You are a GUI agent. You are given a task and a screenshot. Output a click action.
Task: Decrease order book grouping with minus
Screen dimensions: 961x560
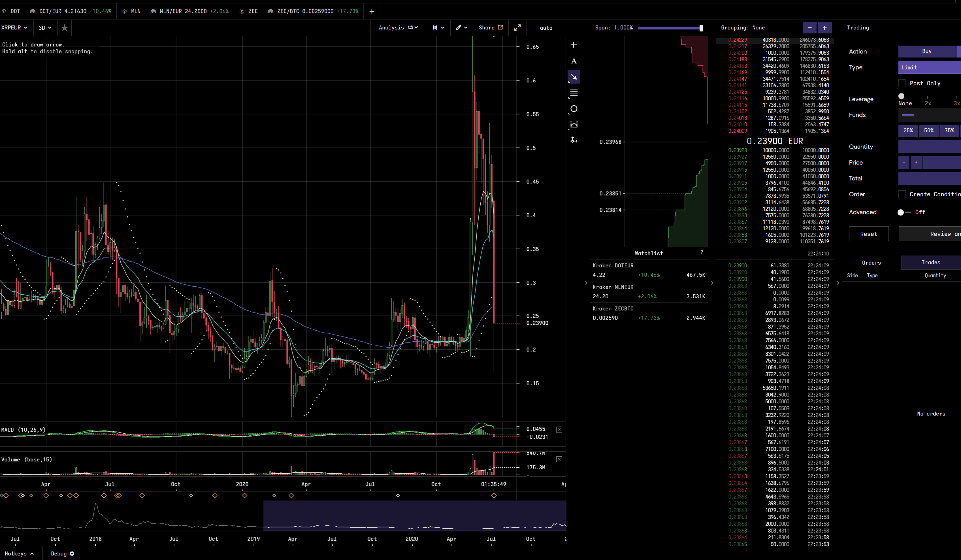point(809,27)
